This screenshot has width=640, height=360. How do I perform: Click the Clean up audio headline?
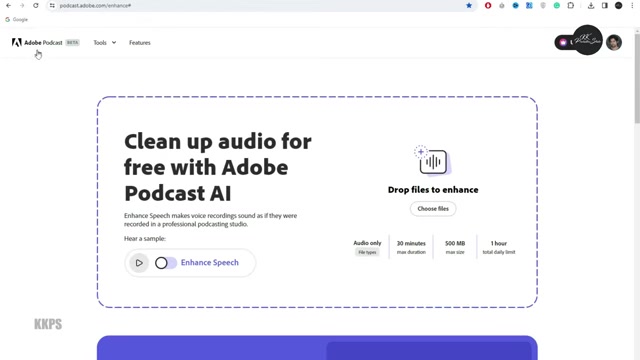pos(218,167)
